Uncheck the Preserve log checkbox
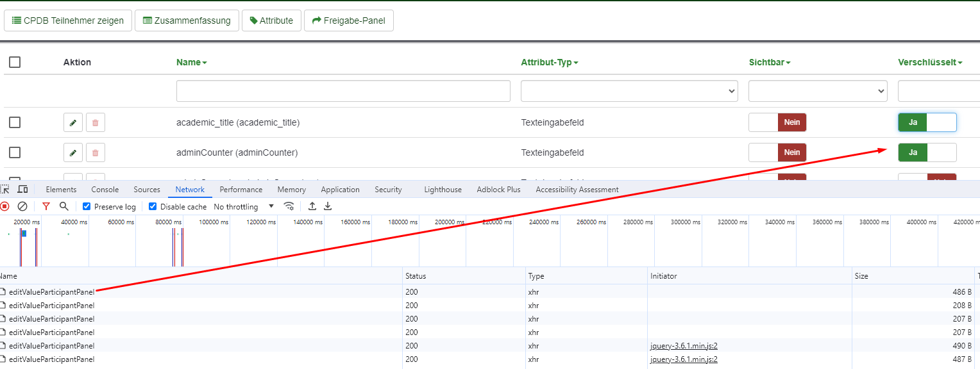Viewport: 980px width, 369px height. (87, 206)
